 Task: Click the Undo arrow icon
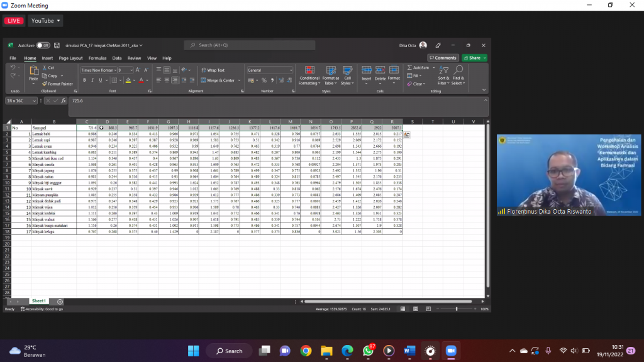13,67
